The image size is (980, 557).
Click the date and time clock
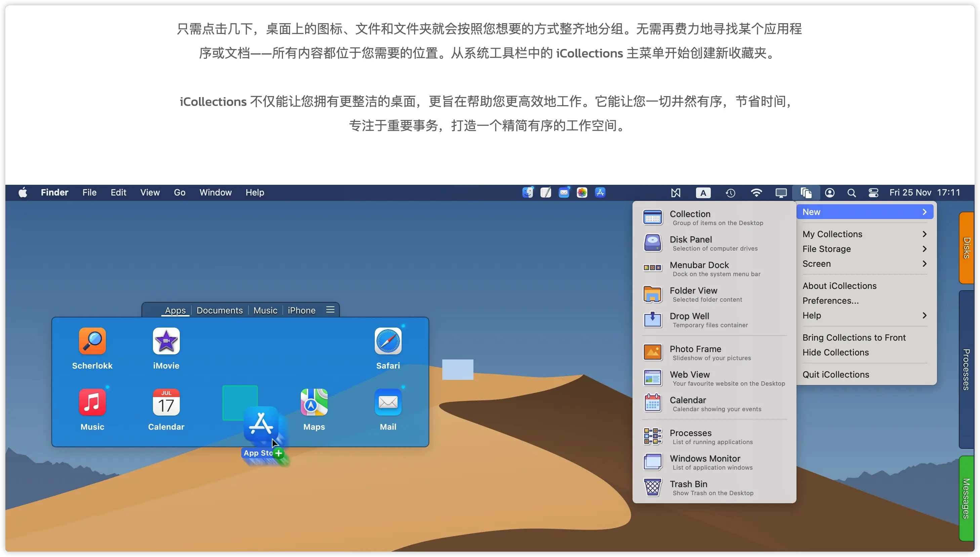tap(925, 192)
